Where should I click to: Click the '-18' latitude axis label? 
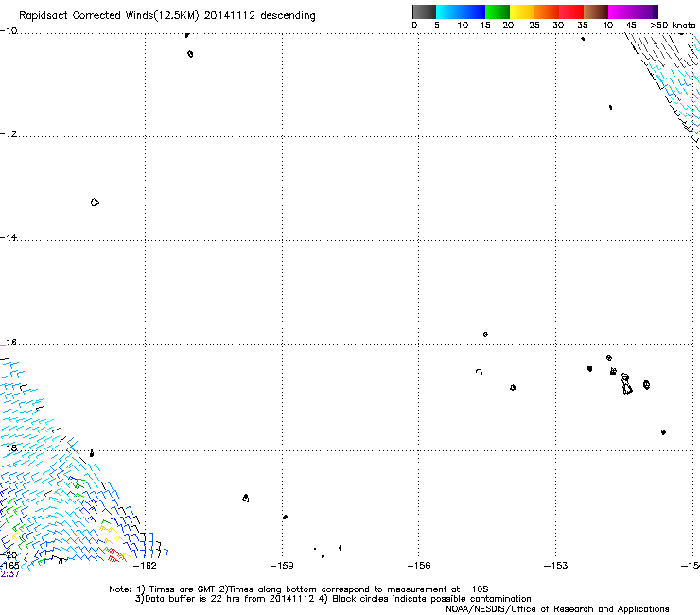[9, 448]
